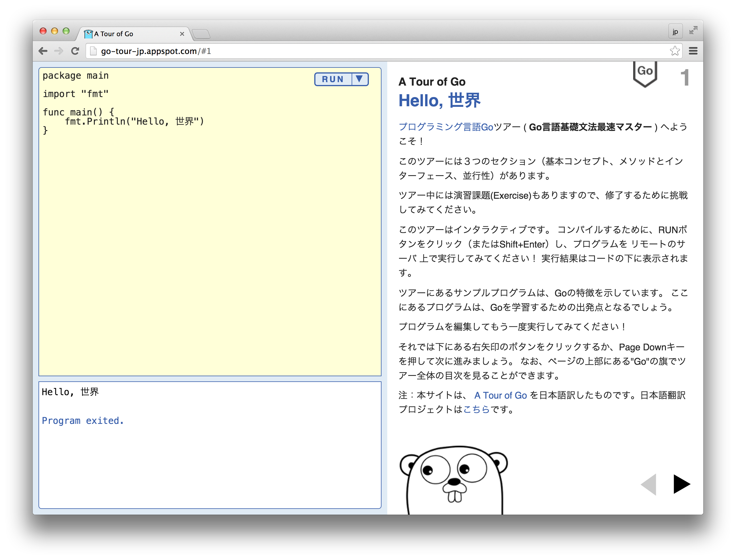This screenshot has width=736, height=560.
Task: Open the dropdown arrow next to RUN
Action: click(x=359, y=79)
